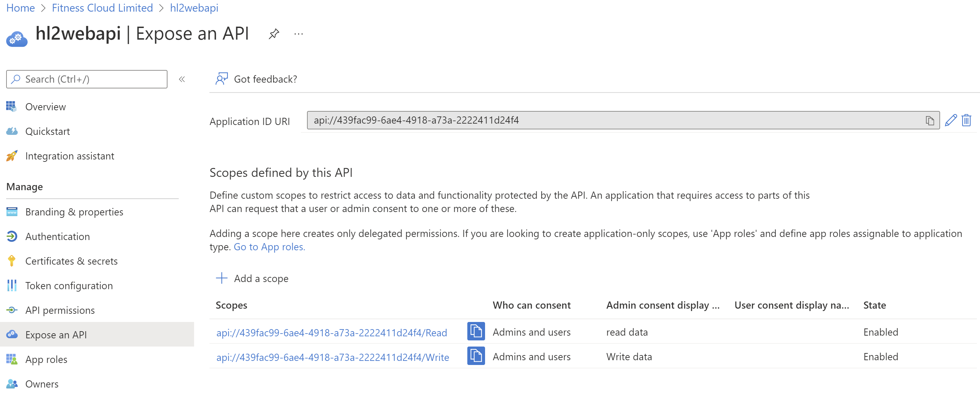Follow the Go to App roles link
The width and height of the screenshot is (980, 394).
pyautogui.click(x=269, y=247)
